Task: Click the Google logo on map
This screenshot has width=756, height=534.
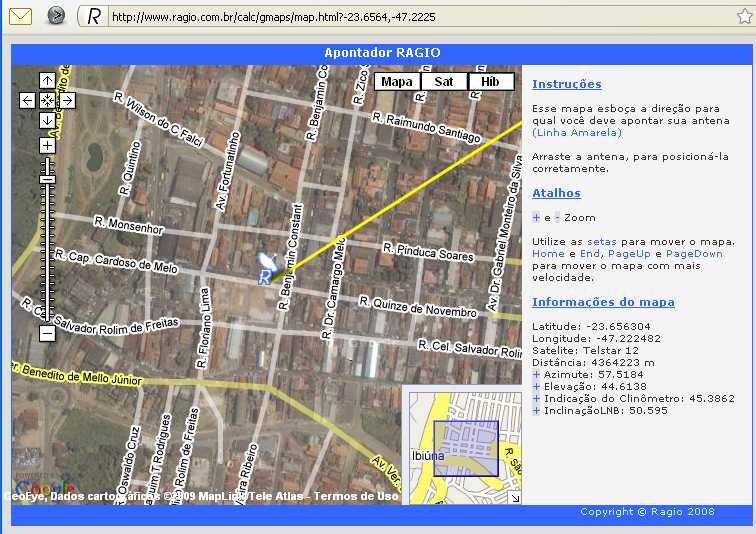Action: pyautogui.click(x=44, y=488)
